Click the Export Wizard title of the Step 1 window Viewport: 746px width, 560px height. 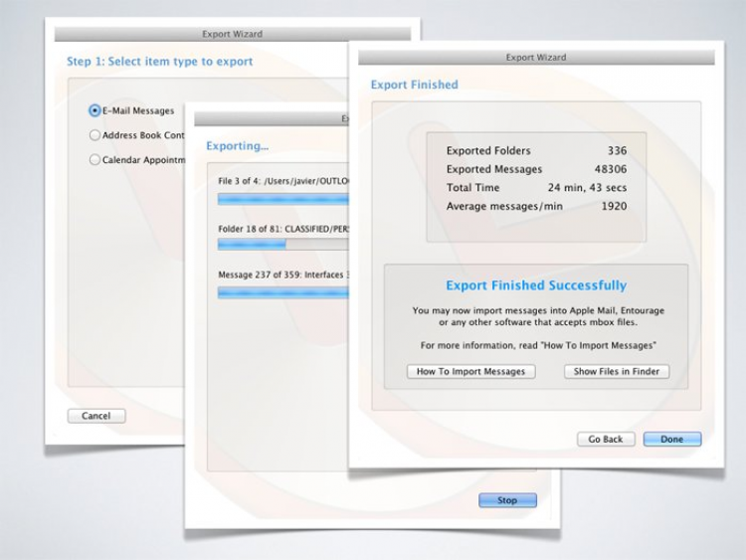click(x=232, y=34)
